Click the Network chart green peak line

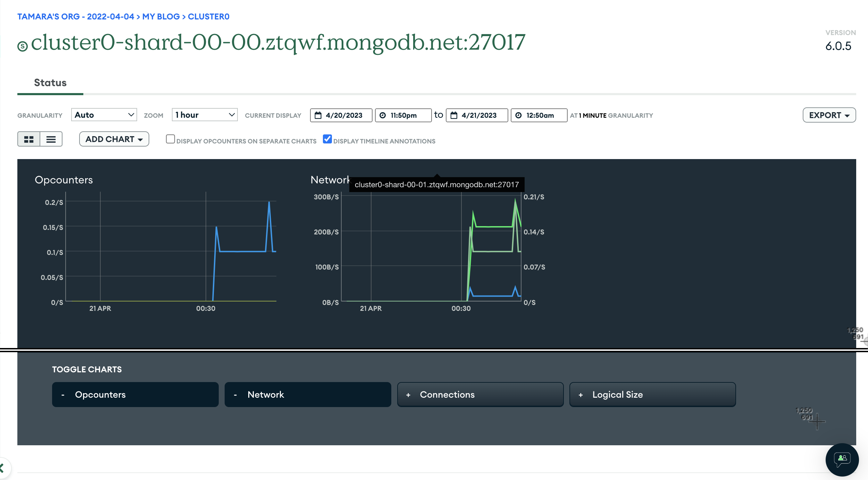tap(515, 201)
